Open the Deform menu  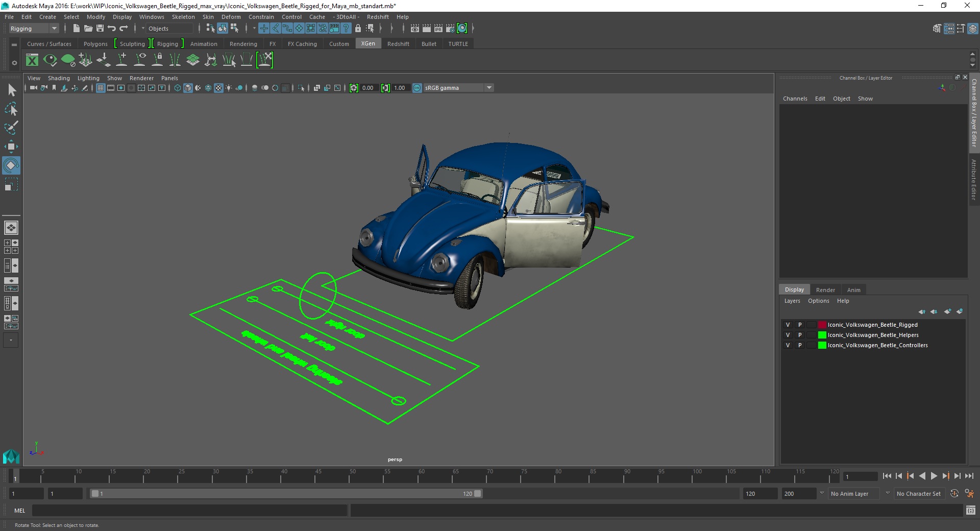click(x=231, y=17)
